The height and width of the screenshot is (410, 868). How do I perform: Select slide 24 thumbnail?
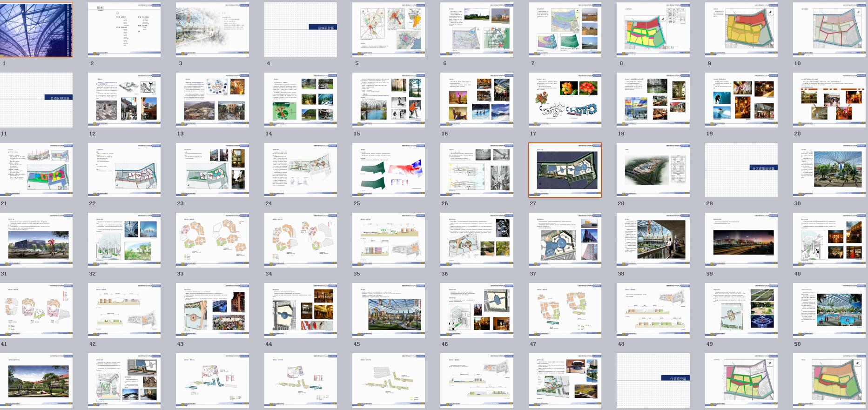(301, 170)
